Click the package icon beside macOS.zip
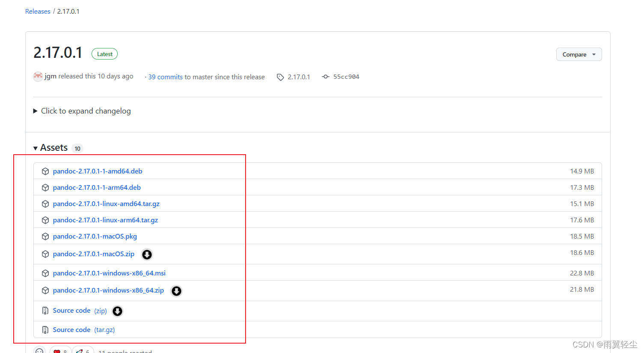 point(45,254)
